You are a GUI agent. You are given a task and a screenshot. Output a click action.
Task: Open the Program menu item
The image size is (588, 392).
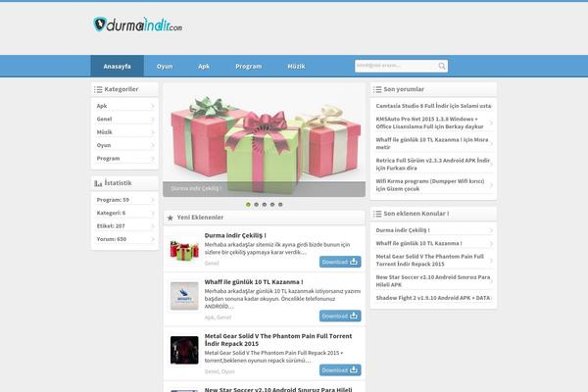pos(248,66)
